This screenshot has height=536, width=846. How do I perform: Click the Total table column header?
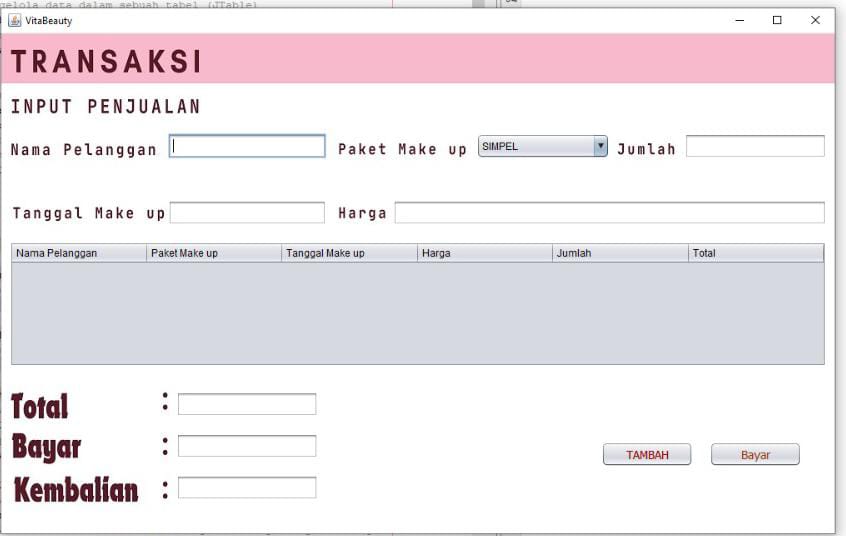tap(755, 253)
